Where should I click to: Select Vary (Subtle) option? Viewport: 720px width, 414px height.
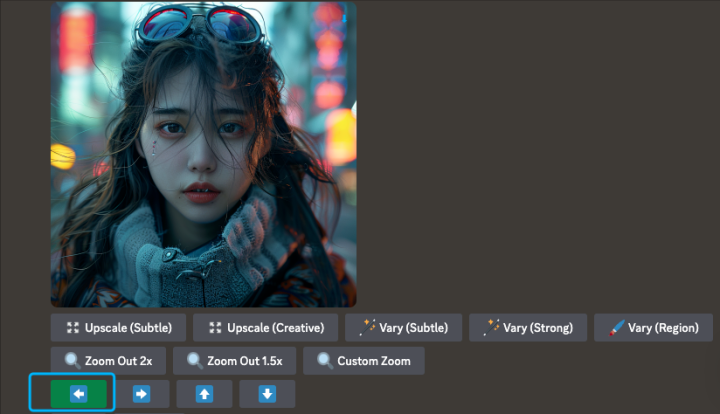[404, 328]
